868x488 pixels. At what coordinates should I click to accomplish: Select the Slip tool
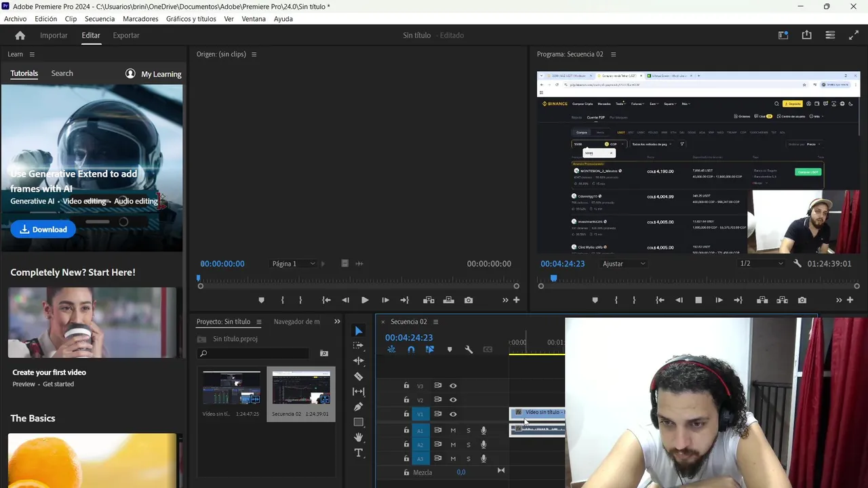tap(359, 392)
